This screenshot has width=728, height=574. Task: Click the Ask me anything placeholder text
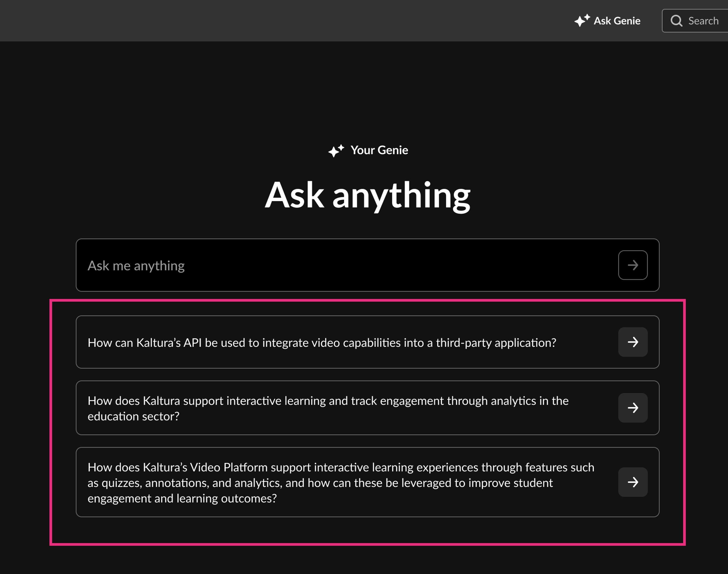click(136, 266)
